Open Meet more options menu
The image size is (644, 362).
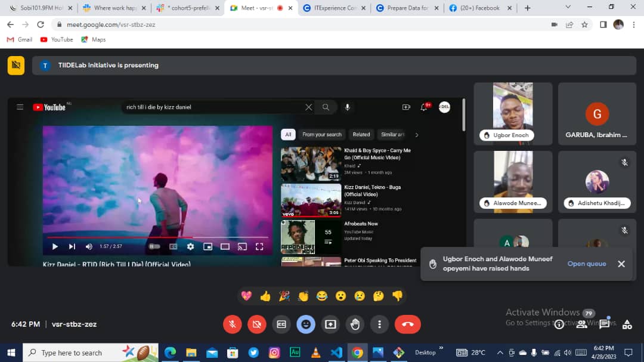point(379,324)
